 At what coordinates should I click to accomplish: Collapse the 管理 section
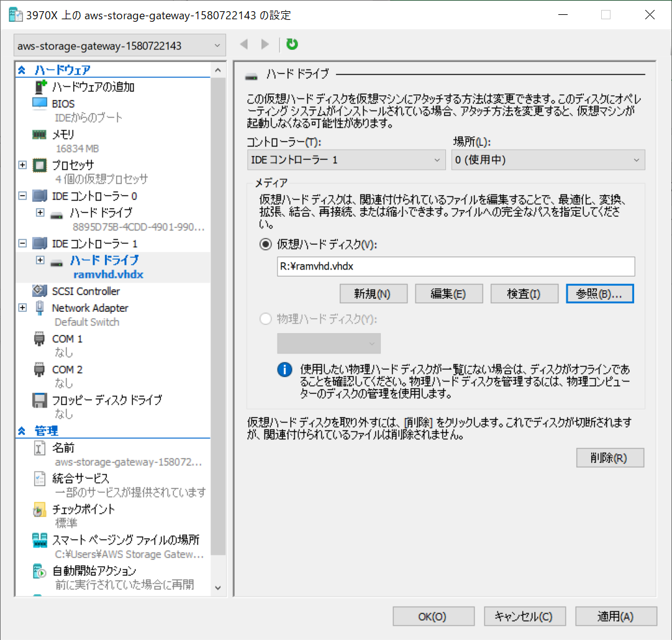22,431
